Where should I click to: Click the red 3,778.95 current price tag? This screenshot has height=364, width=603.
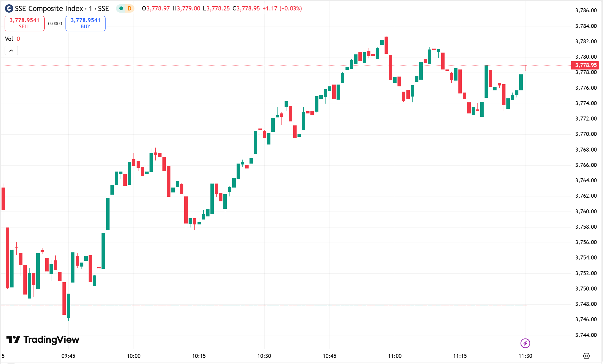(x=585, y=65)
